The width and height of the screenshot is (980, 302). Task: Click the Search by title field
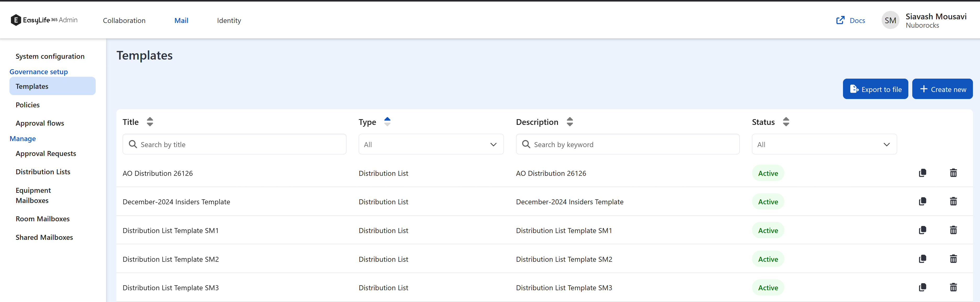pyautogui.click(x=234, y=144)
